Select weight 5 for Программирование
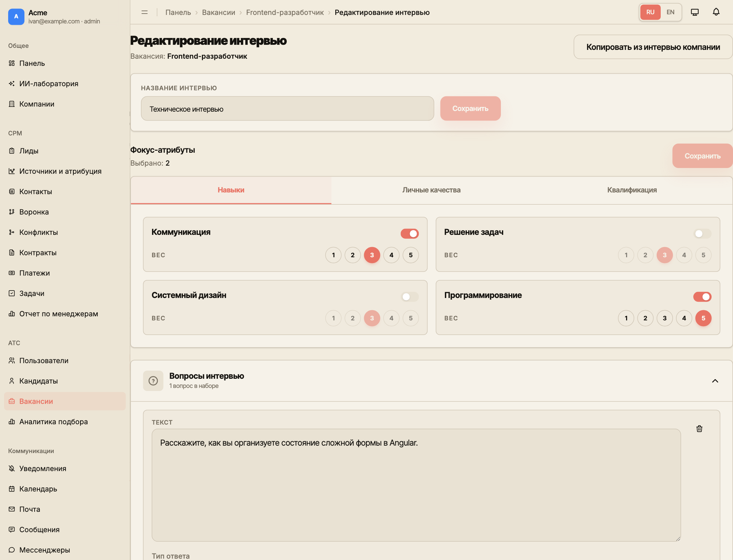 (703, 318)
